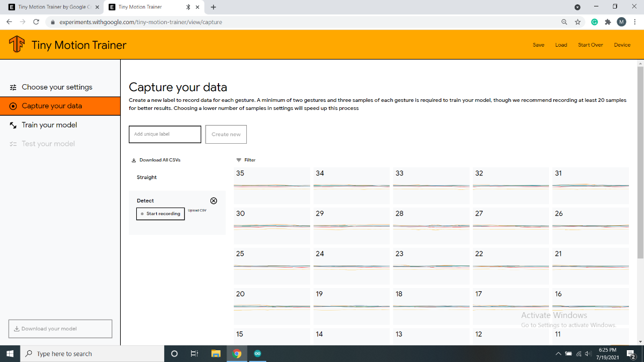Click the zoom magnifier icon in the address bar
The image size is (644, 362).
pyautogui.click(x=564, y=22)
